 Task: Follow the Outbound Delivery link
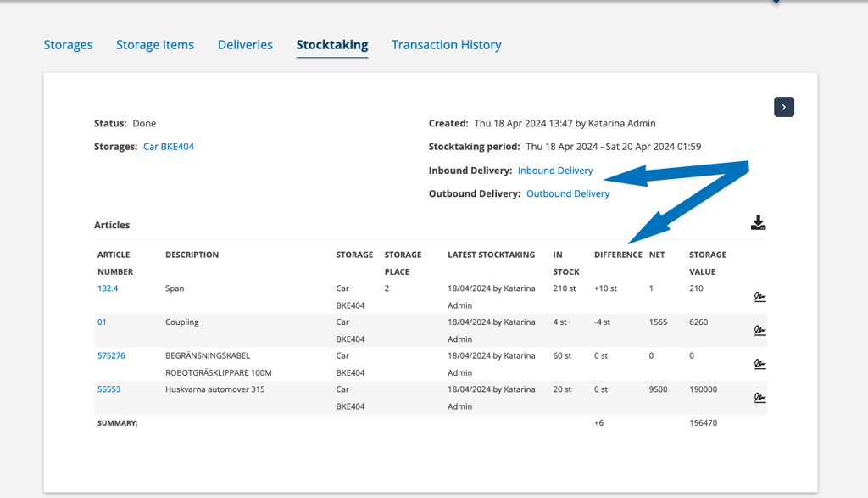point(568,194)
